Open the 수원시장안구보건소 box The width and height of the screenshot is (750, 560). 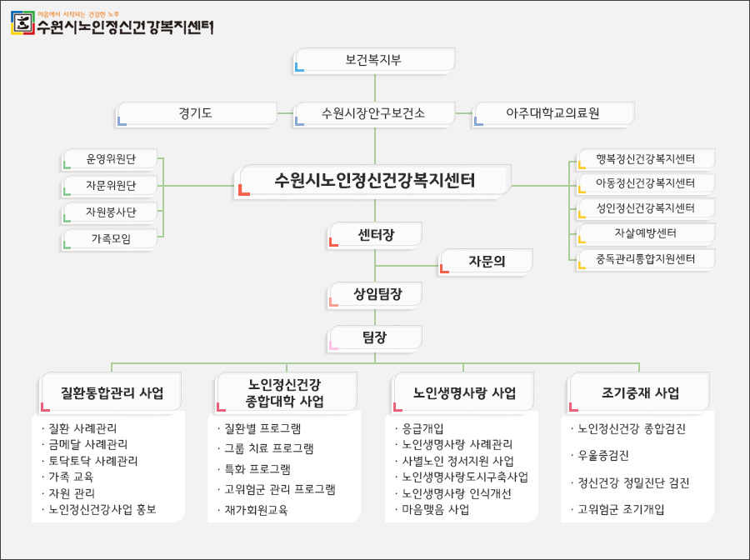coord(374,113)
